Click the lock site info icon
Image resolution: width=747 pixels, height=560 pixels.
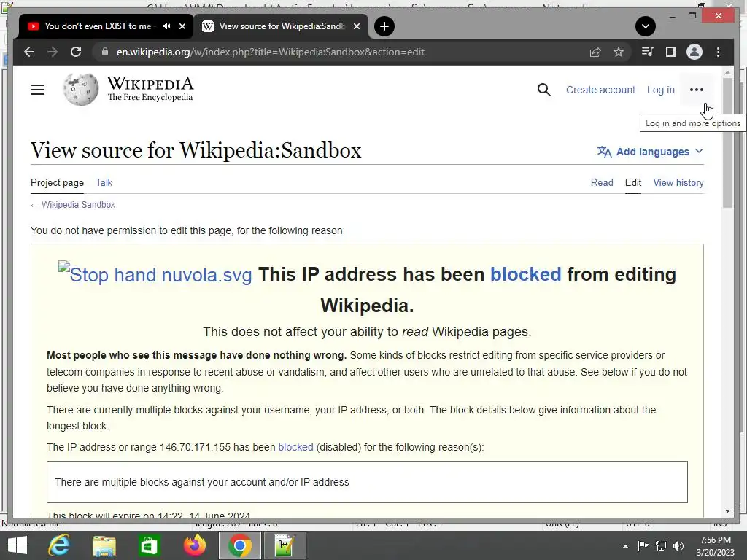coord(105,52)
